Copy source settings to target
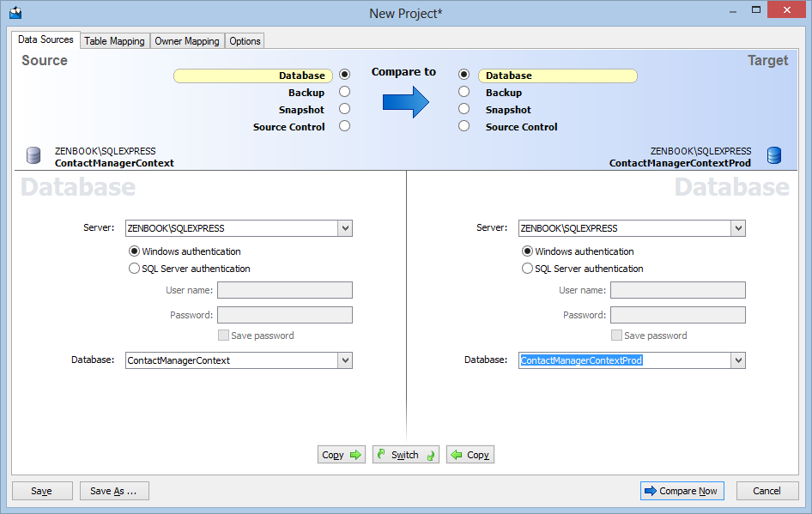 click(x=342, y=455)
